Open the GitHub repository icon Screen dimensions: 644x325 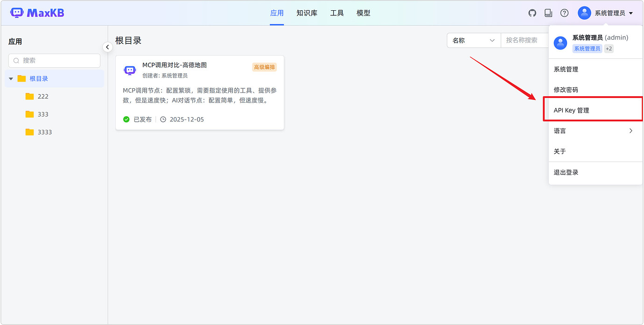[532, 13]
